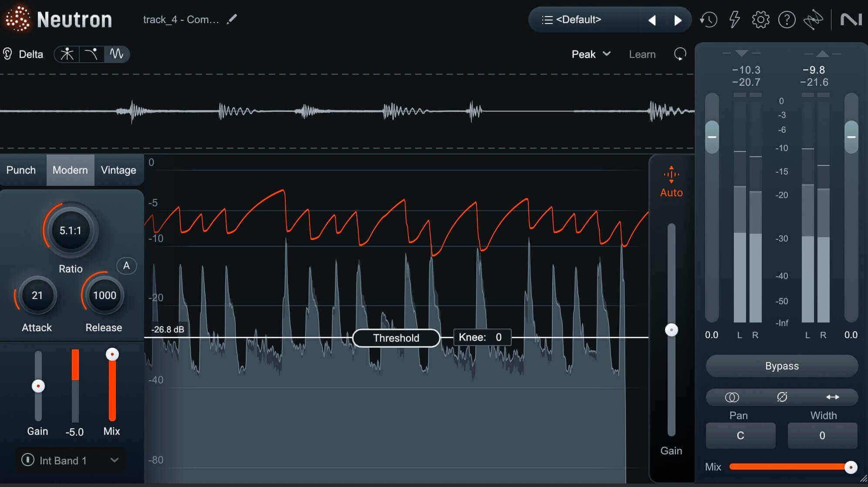Screen dimensions: 868x487
Task: Click the <Default> preset name
Action: [578, 20]
